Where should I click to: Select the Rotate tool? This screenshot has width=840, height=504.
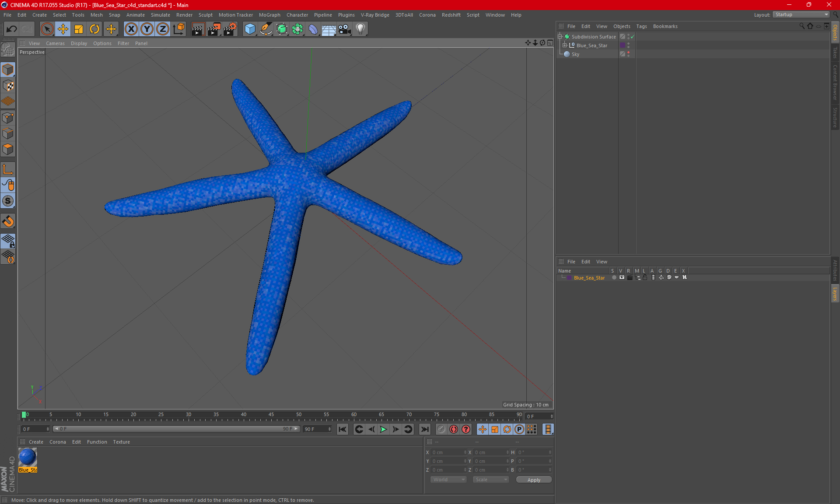pos(94,29)
